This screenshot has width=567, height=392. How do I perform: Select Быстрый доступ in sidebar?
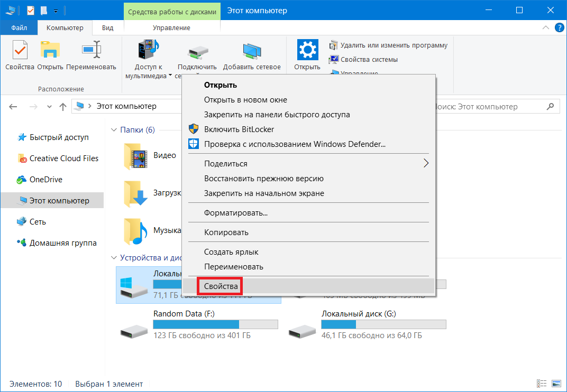pos(53,137)
